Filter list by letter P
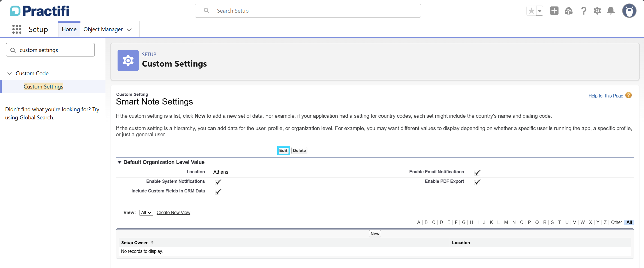 tap(529, 222)
